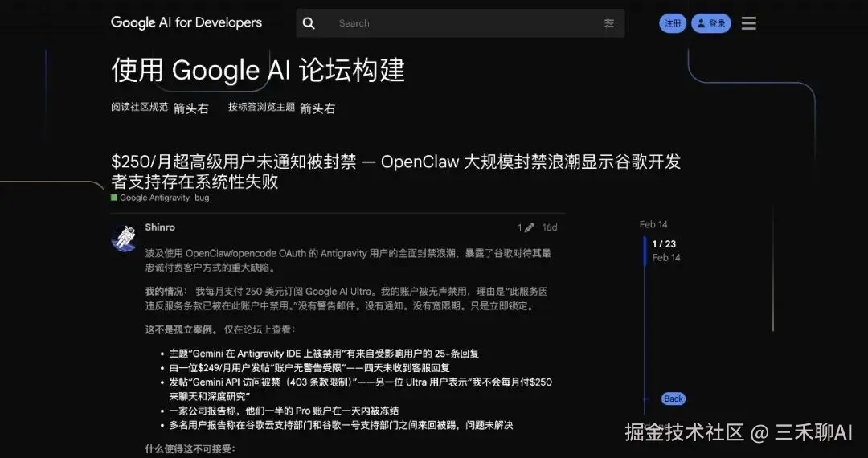The image size is (868, 458).
Task: Click the timeline scroller handle
Action: coord(645,251)
